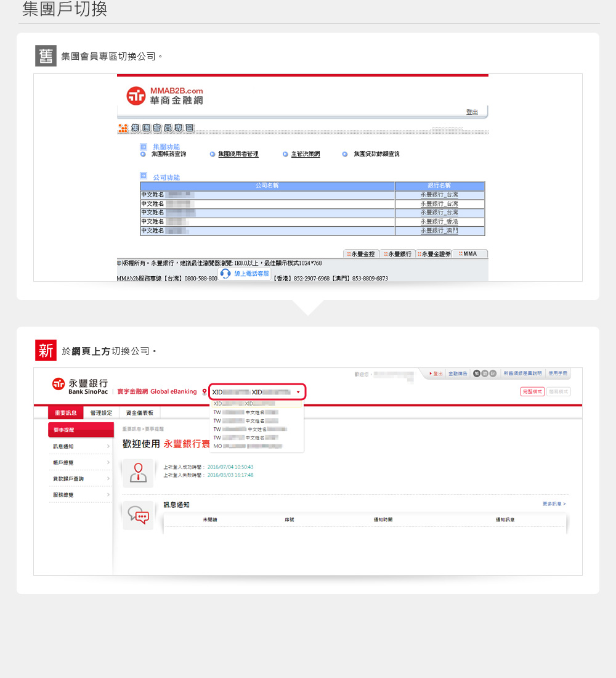
Task: Select the XID option in the dropdown list
Action: [x=256, y=404]
